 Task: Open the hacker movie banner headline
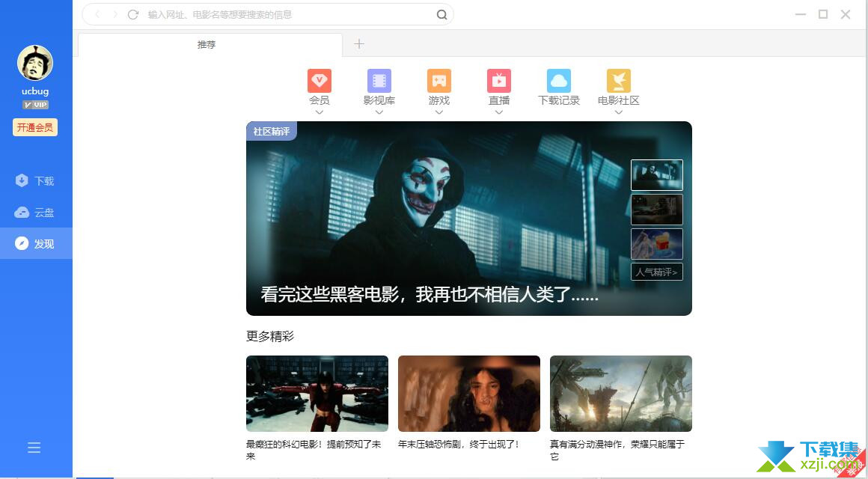(x=430, y=294)
